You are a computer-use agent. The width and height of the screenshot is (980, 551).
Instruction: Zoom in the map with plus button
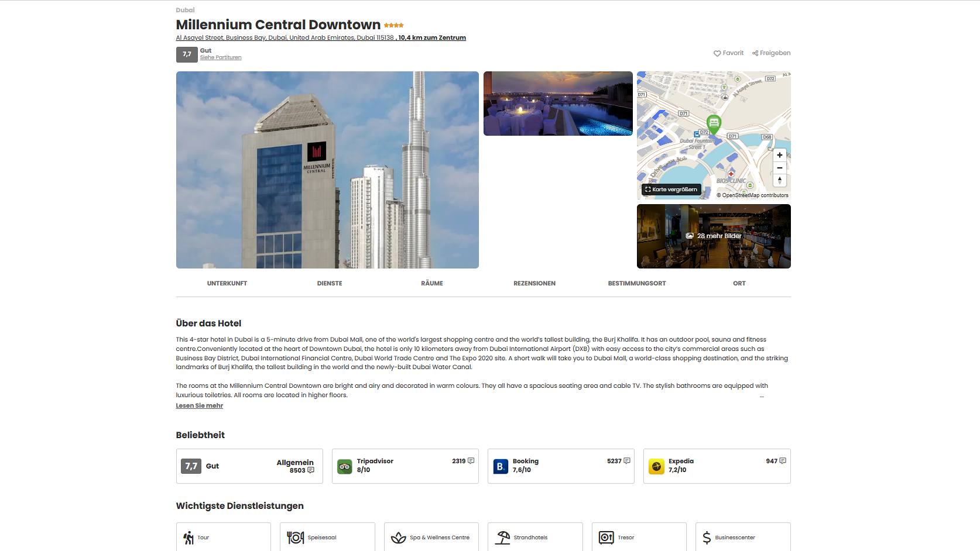[x=780, y=155]
